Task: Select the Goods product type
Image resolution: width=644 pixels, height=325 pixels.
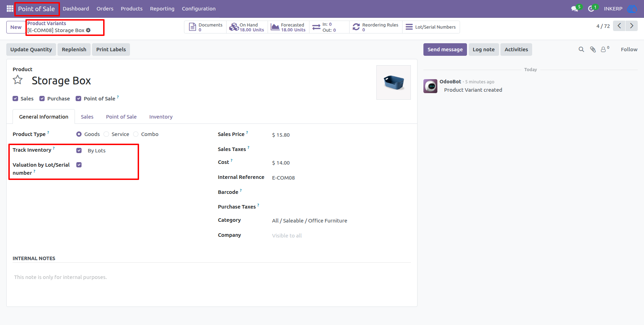Action: (79, 134)
